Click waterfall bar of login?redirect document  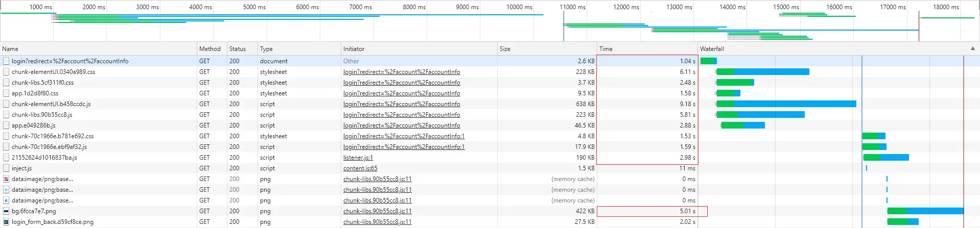pos(709,61)
